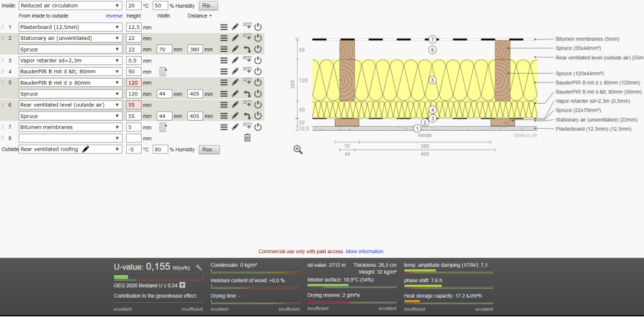The height and width of the screenshot is (317, 644).
Task: Toggle layer 5 Spruce row power button
Action: (x=258, y=93)
